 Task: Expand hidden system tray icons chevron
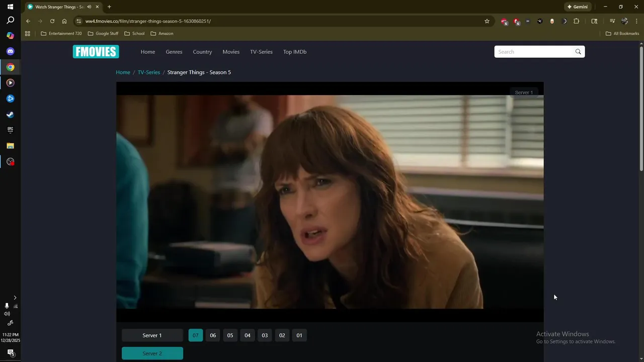(x=15, y=298)
